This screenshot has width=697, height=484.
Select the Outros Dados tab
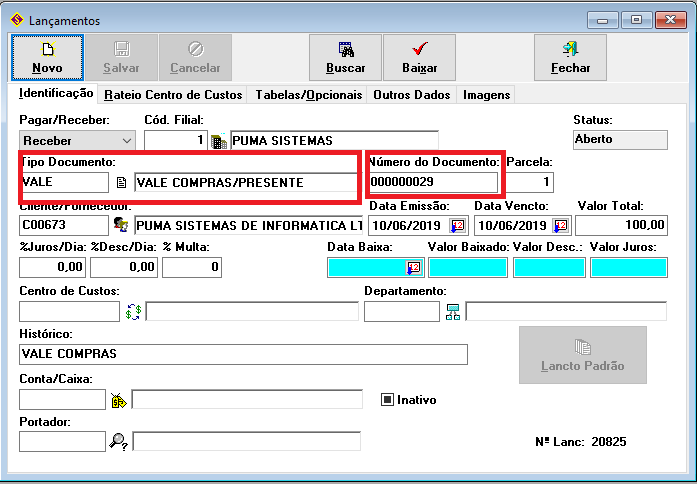(x=411, y=95)
